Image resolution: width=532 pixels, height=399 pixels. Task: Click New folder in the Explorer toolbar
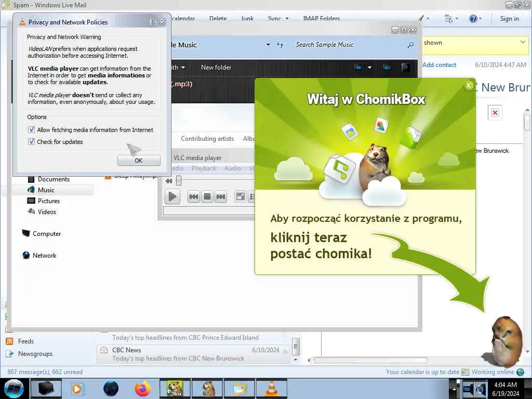pyautogui.click(x=216, y=67)
